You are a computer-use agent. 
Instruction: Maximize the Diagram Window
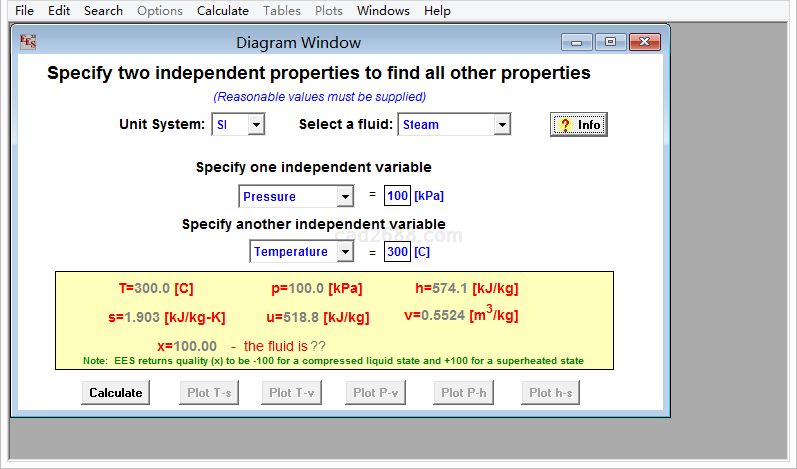[x=609, y=42]
